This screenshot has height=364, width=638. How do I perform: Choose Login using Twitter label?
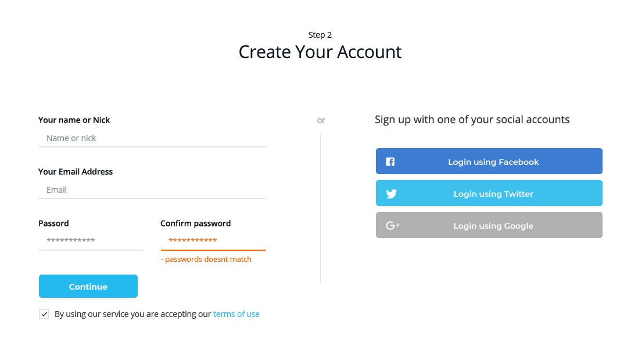tap(493, 194)
